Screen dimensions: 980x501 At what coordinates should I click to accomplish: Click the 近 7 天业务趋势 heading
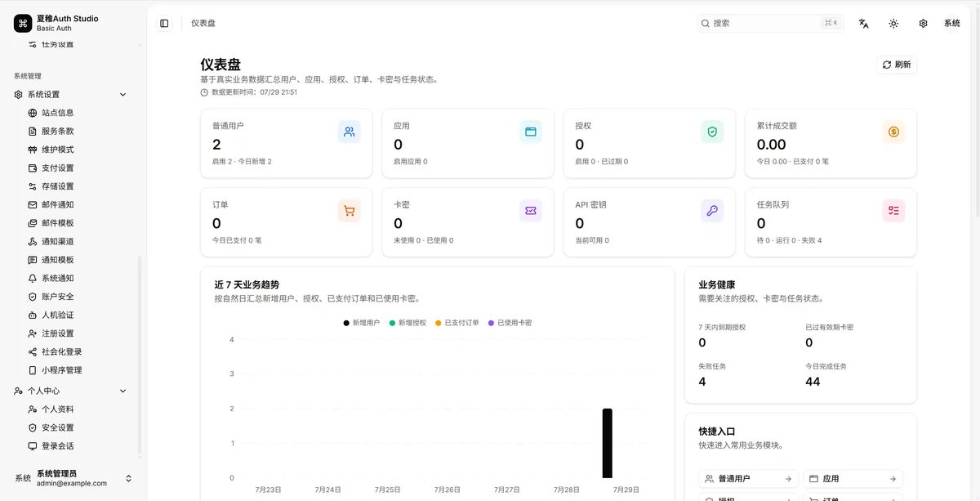[247, 284]
